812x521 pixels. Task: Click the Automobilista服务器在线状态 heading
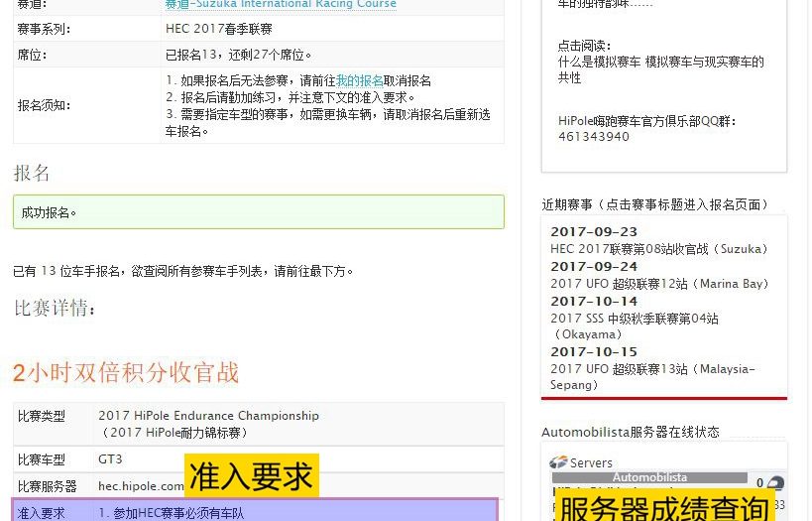631,432
